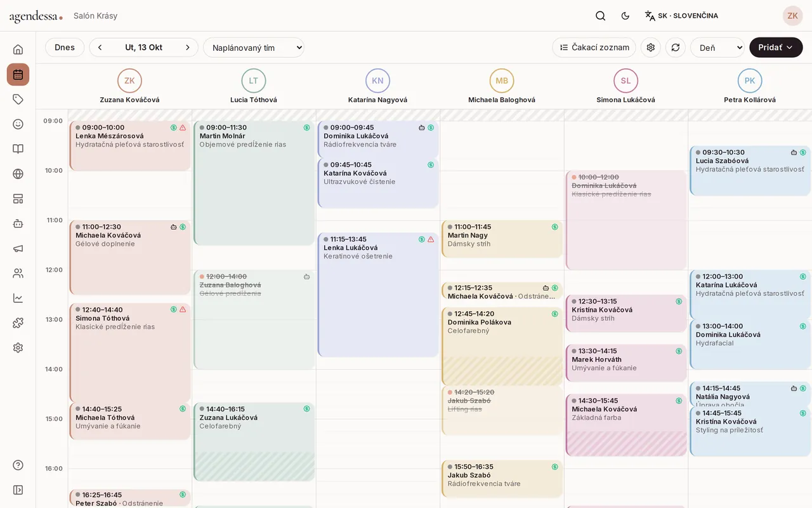Open Lenka Mészárosová 09:00–10:00 appointment
The image size is (812, 508).
130,146
